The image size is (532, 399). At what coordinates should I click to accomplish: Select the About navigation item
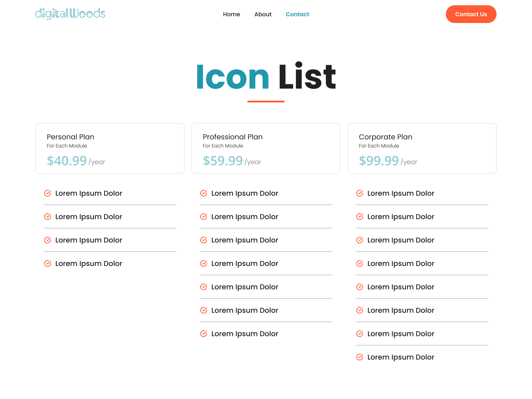tap(263, 14)
